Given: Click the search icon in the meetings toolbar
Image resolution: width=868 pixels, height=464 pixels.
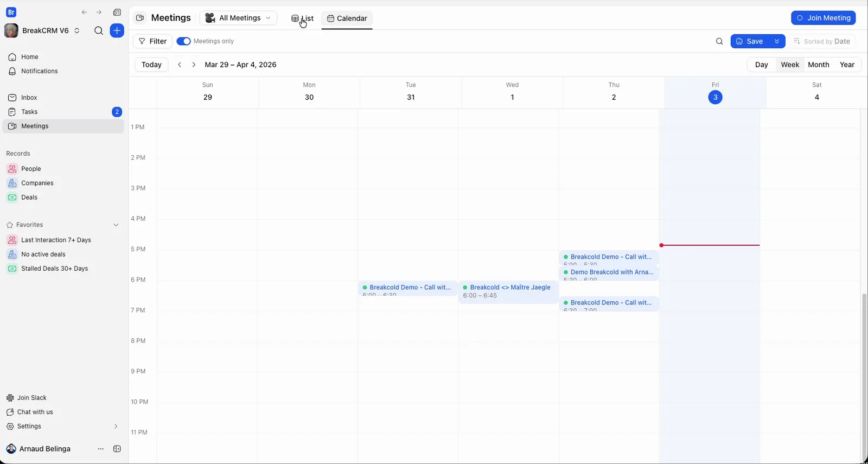Looking at the screenshot, I should point(719,41).
